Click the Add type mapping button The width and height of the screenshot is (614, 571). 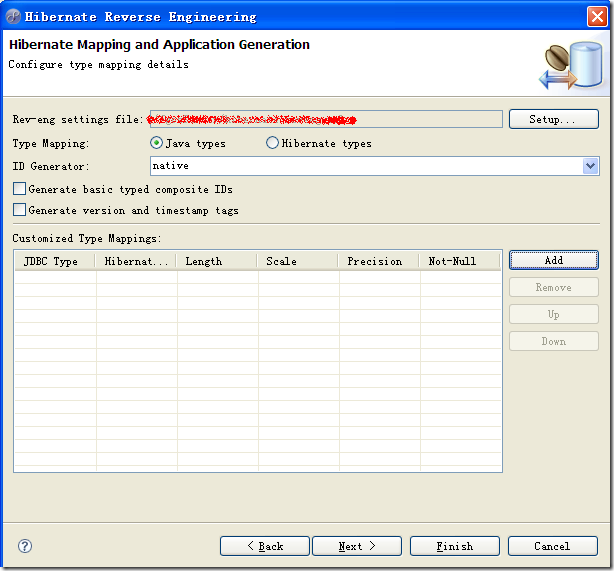553,260
